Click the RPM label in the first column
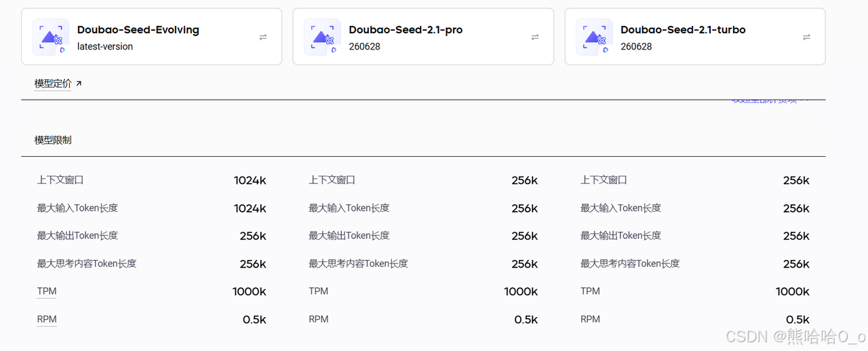The width and height of the screenshot is (868, 351). (x=47, y=319)
